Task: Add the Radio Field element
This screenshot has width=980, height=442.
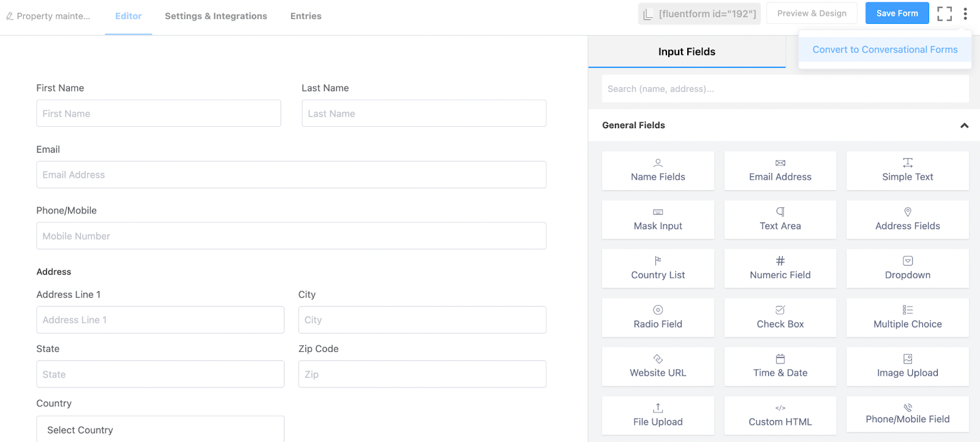Action: [658, 318]
